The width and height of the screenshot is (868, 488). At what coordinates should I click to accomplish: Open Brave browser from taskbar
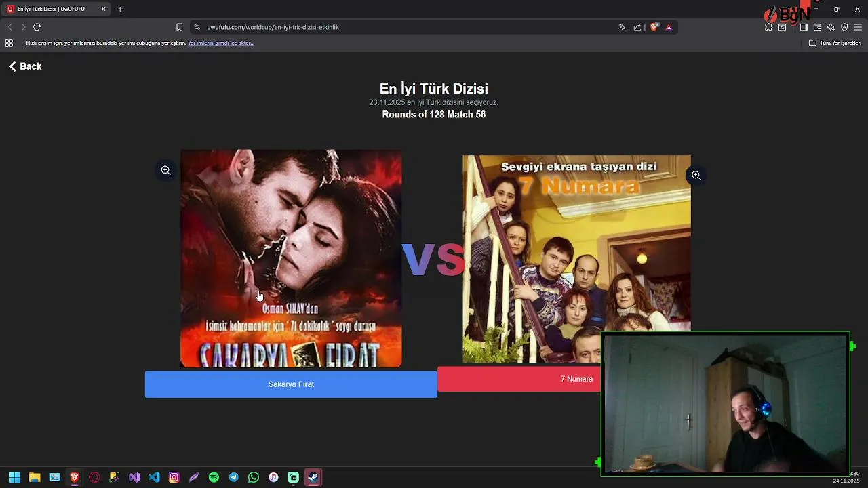click(75, 477)
